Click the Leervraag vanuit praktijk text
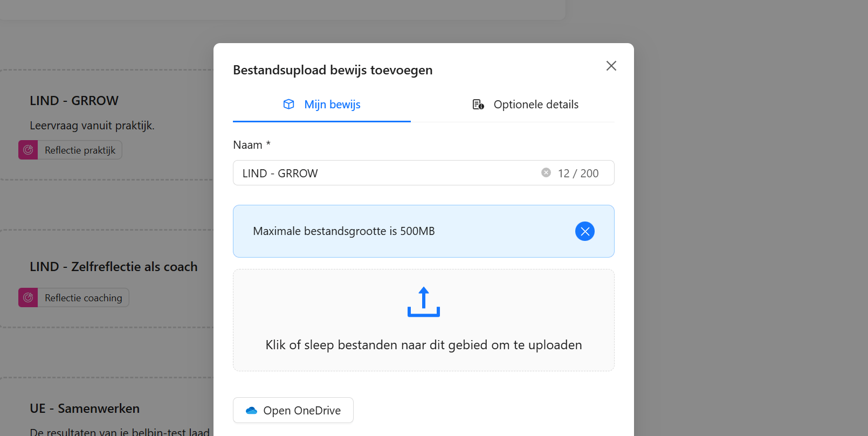Screen dimensions: 868x436 coord(92,126)
